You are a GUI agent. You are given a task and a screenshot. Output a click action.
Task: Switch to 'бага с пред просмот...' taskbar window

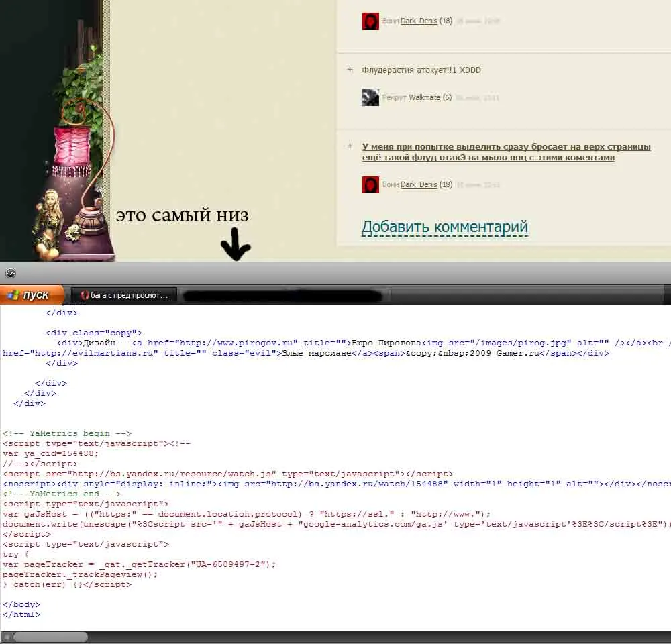coord(124,295)
